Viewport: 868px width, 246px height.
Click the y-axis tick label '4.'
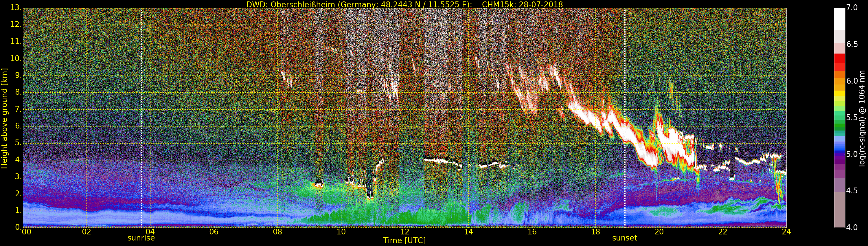point(18,160)
